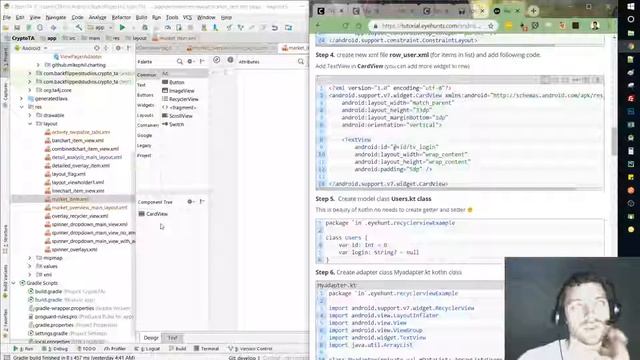640x360 pixels.
Task: Open the File menu
Action: click(x=7, y=18)
